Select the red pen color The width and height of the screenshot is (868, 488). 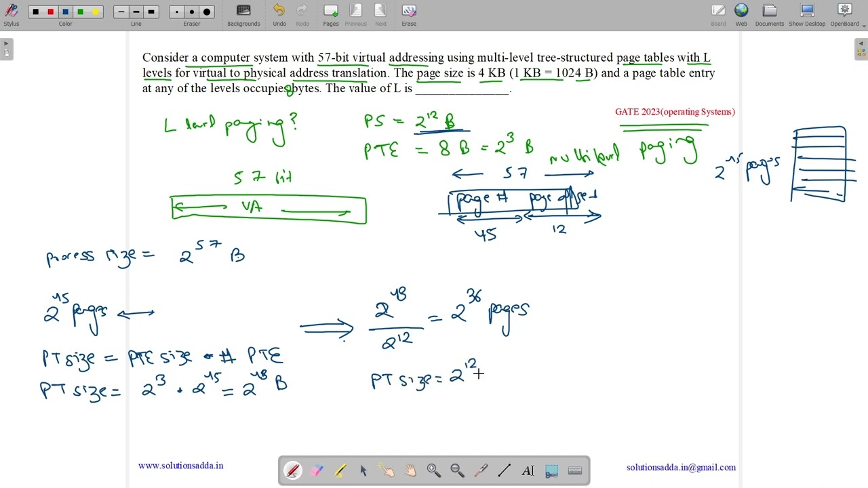(x=50, y=12)
